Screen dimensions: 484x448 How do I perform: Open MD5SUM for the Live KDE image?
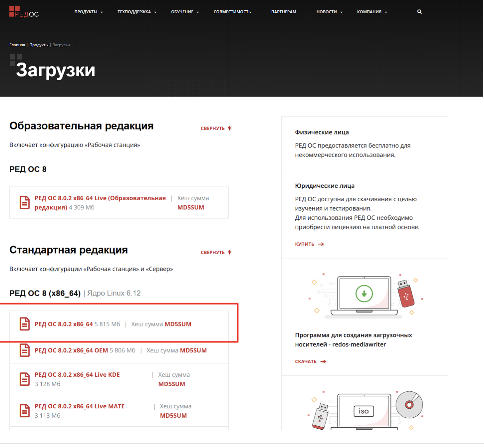[x=172, y=384]
